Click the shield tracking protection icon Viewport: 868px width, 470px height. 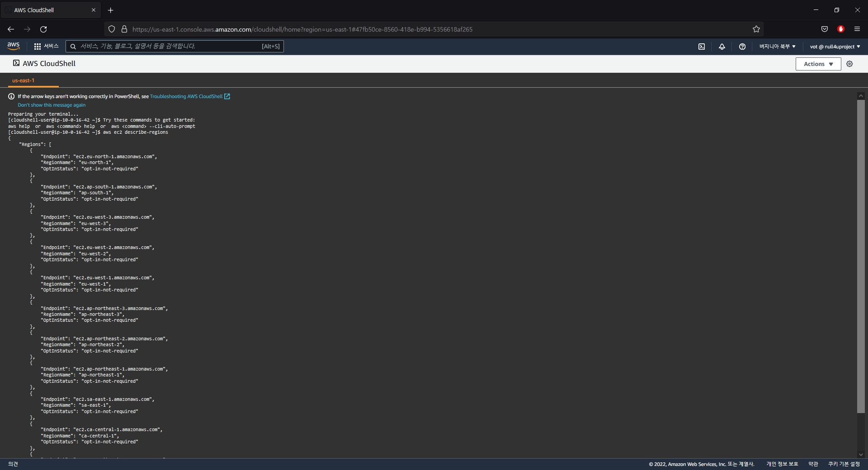(x=112, y=29)
